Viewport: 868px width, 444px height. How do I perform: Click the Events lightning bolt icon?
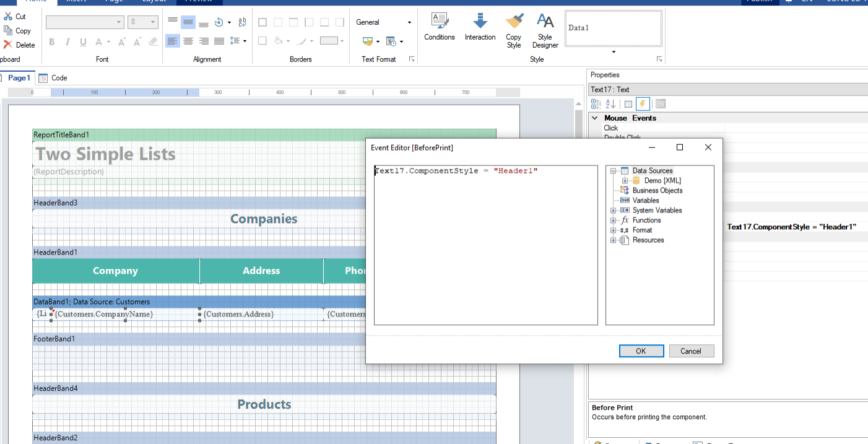tap(643, 104)
